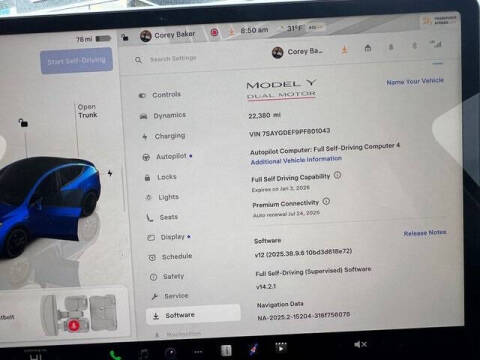This screenshot has height=360, width=480.
Task: Open the Autopilot settings section
Action: pyautogui.click(x=167, y=156)
